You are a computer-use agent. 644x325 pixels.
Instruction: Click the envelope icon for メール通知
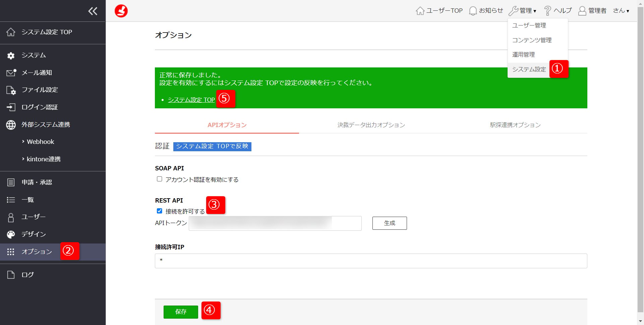[11, 72]
